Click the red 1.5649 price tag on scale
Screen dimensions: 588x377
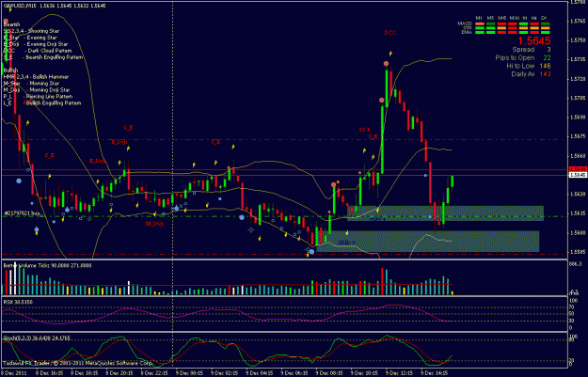click(578, 169)
